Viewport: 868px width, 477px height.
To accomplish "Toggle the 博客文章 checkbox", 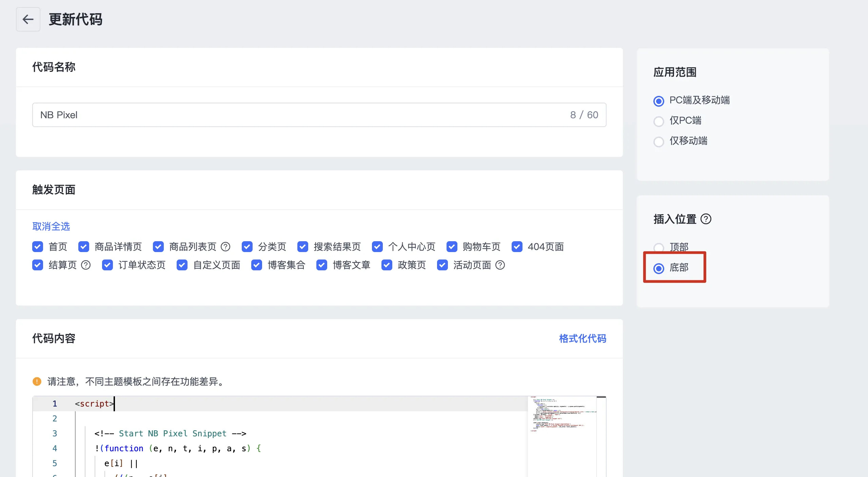I will click(322, 265).
